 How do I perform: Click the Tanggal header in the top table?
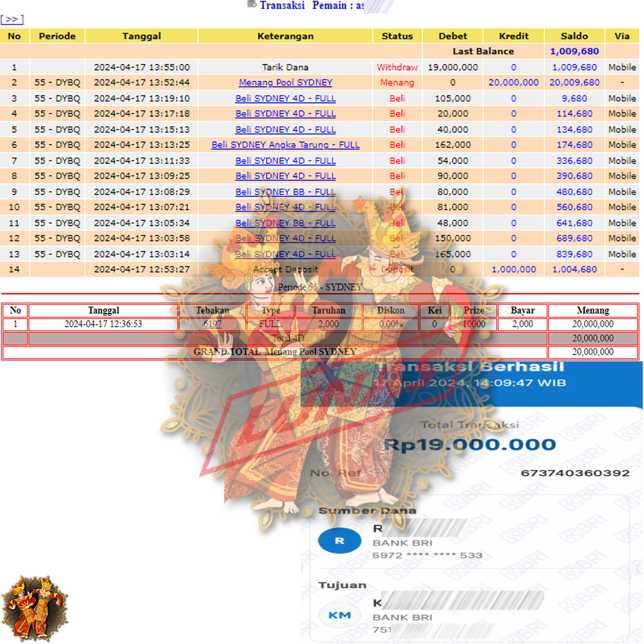[142, 36]
